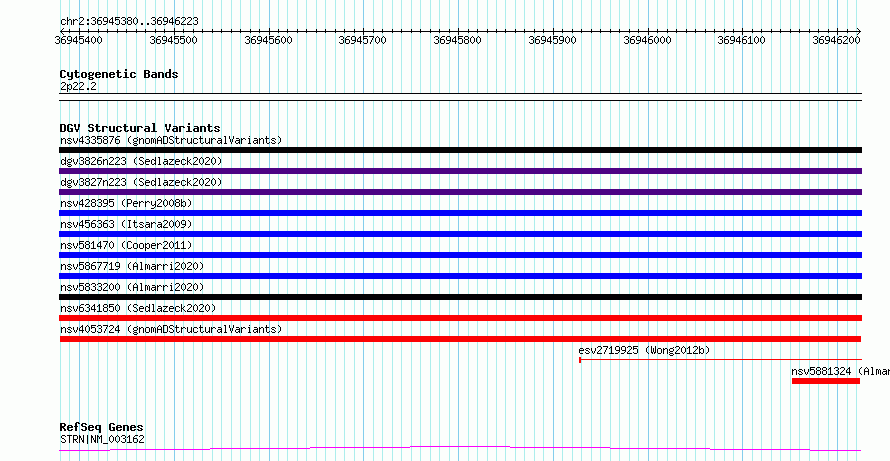Open the nsv581470 Cooper2011 label
Viewport: 890px width, 461px height.
coord(126,245)
